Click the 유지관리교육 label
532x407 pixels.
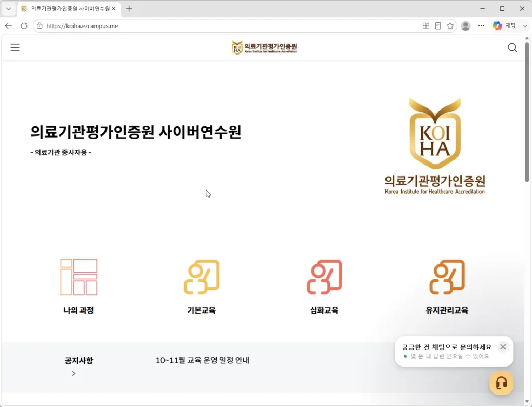447,310
